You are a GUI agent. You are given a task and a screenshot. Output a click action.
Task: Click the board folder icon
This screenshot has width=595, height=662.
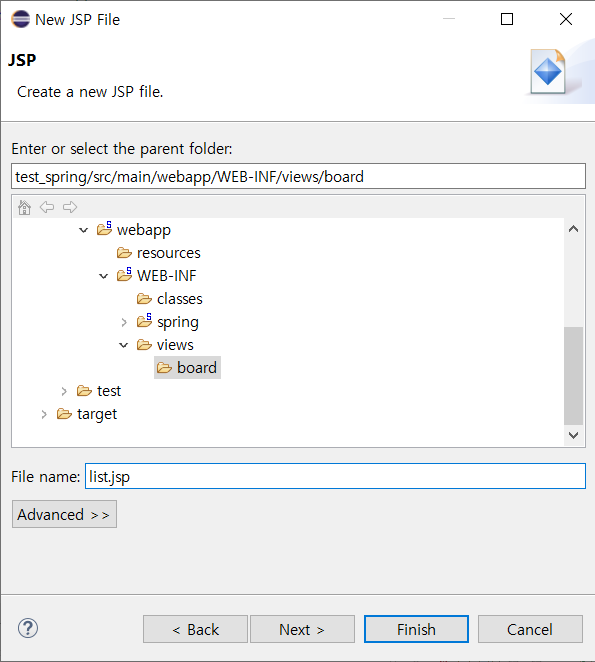click(164, 368)
